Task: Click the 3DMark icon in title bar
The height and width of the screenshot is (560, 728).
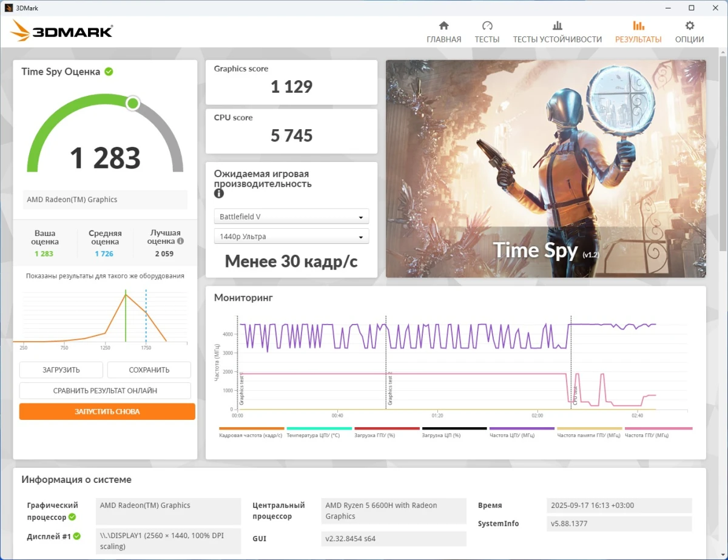Action: point(8,8)
